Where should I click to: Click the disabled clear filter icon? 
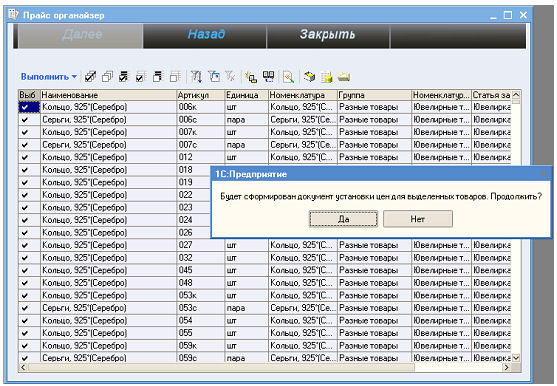point(230,76)
